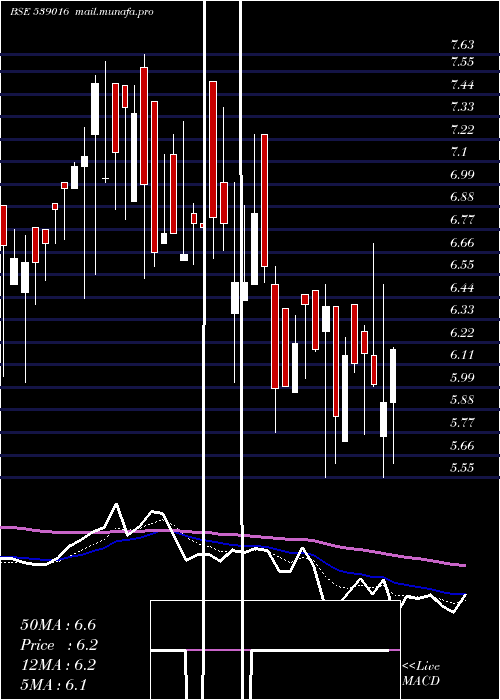Click the 6.11 price axis label

[462, 355]
